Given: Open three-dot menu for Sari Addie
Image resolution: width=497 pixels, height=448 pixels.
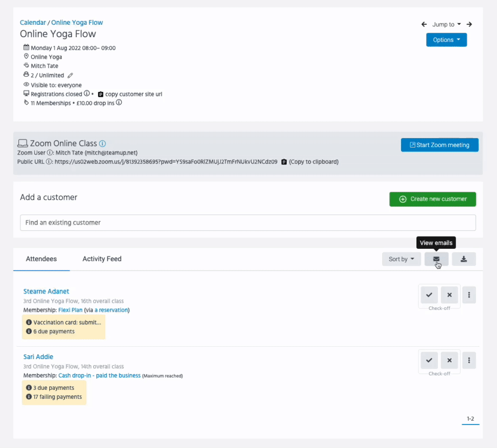Looking at the screenshot, I should pos(469,360).
